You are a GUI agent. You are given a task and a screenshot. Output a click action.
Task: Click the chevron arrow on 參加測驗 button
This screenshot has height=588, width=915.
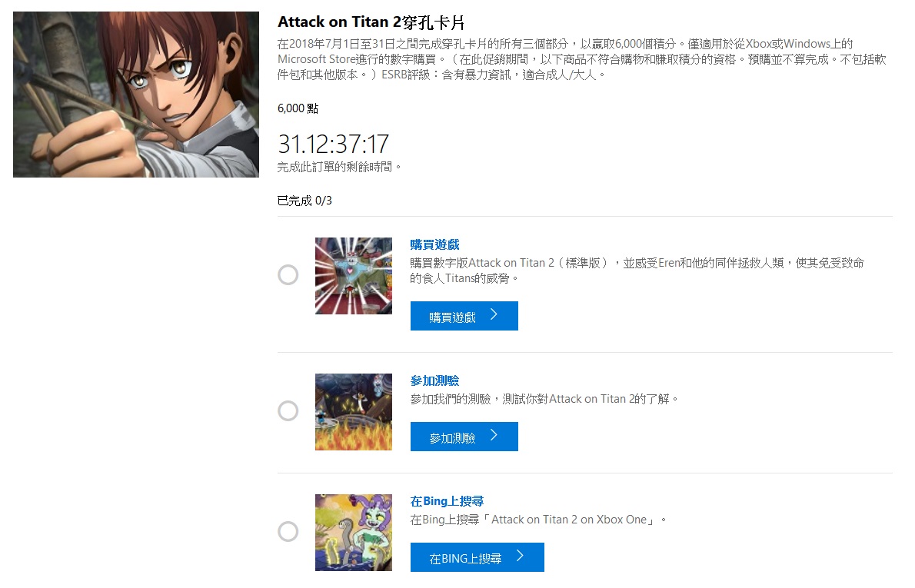(x=494, y=435)
